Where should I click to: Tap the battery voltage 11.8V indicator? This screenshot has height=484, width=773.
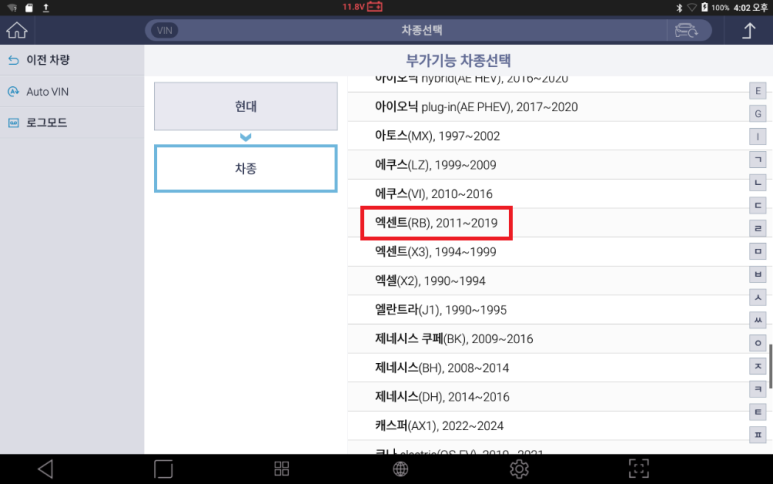pos(362,7)
